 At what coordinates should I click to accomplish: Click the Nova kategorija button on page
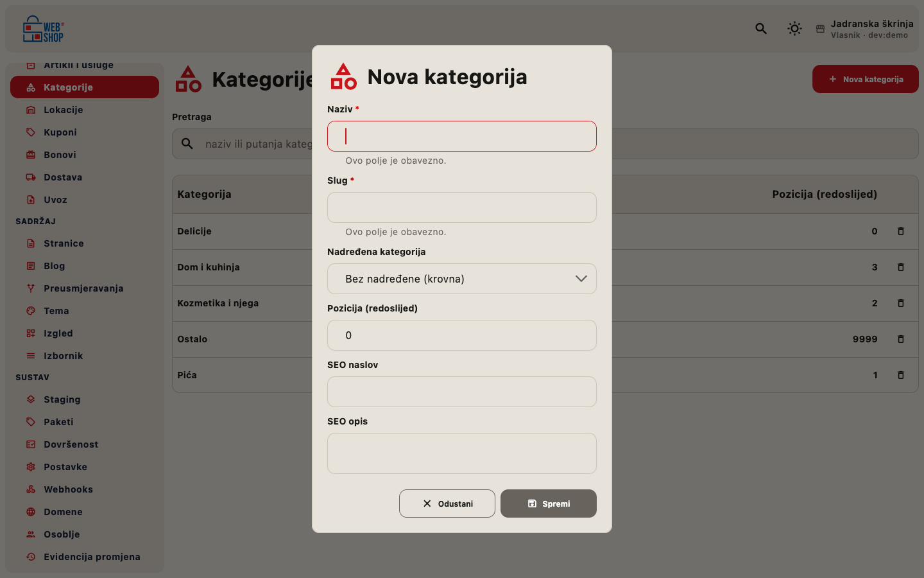[866, 79]
